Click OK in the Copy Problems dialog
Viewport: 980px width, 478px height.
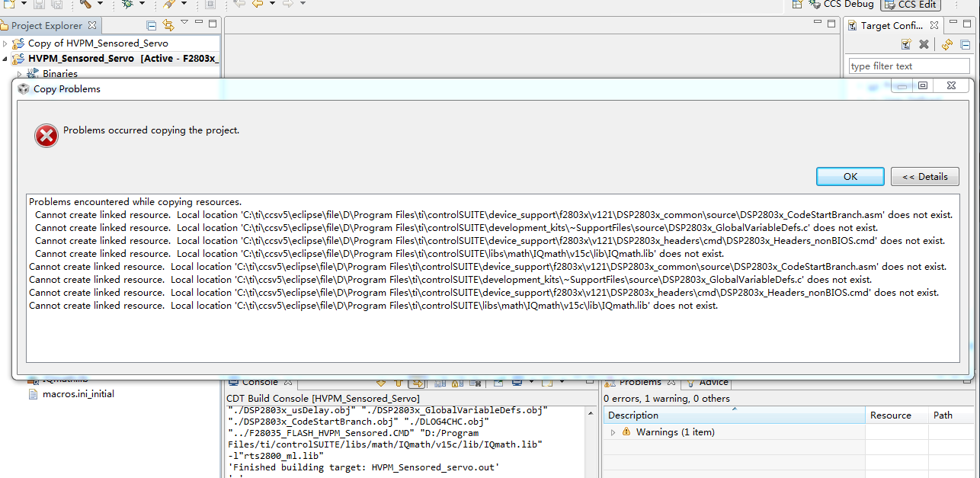[x=850, y=176]
